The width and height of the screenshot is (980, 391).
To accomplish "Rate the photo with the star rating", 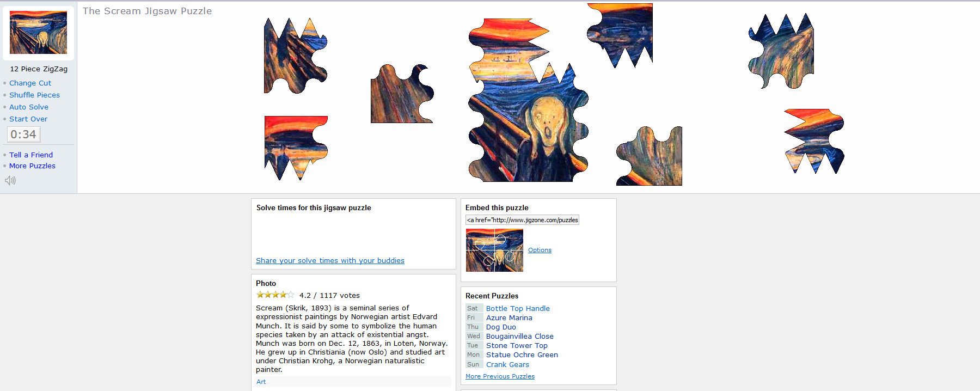I will 275,295.
